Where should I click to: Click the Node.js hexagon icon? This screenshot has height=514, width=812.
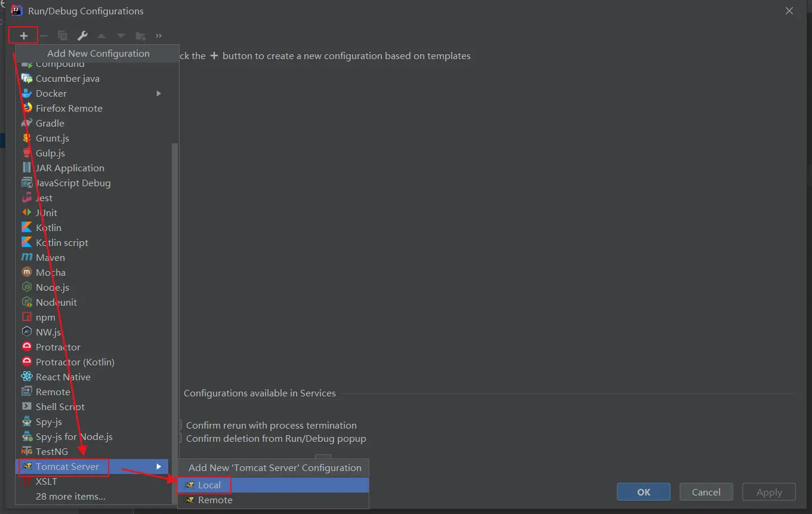click(27, 287)
